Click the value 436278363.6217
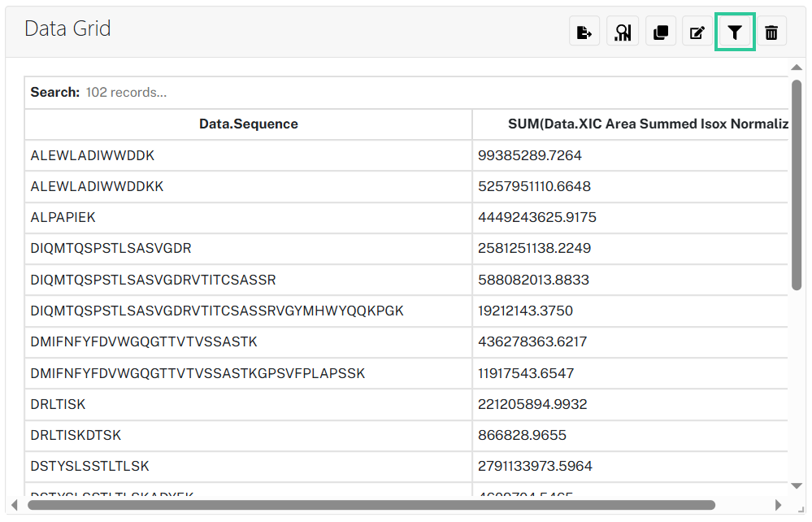Viewport: 812px width, 522px height. pyautogui.click(x=532, y=341)
